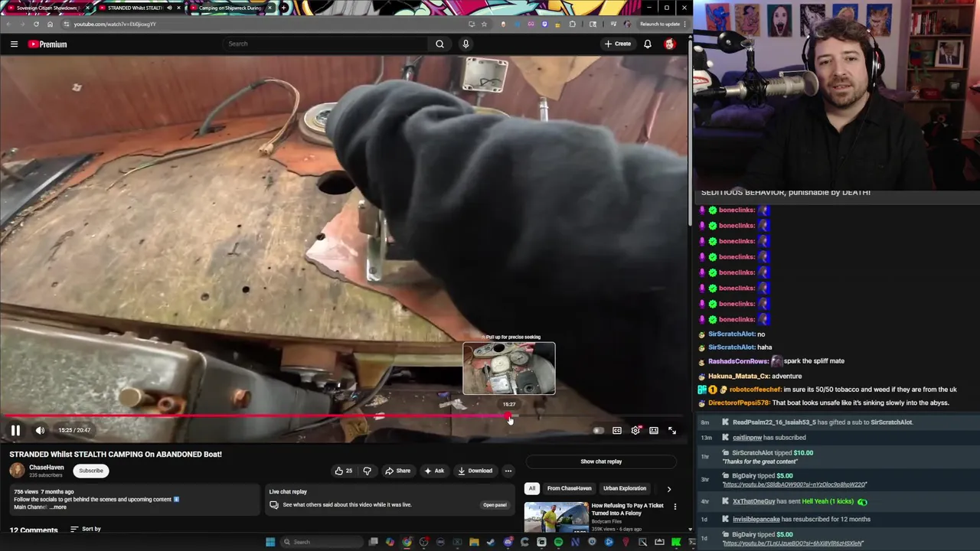Viewport: 980px width, 551px height.
Task: Open Task View on taskbar
Action: point(373,542)
